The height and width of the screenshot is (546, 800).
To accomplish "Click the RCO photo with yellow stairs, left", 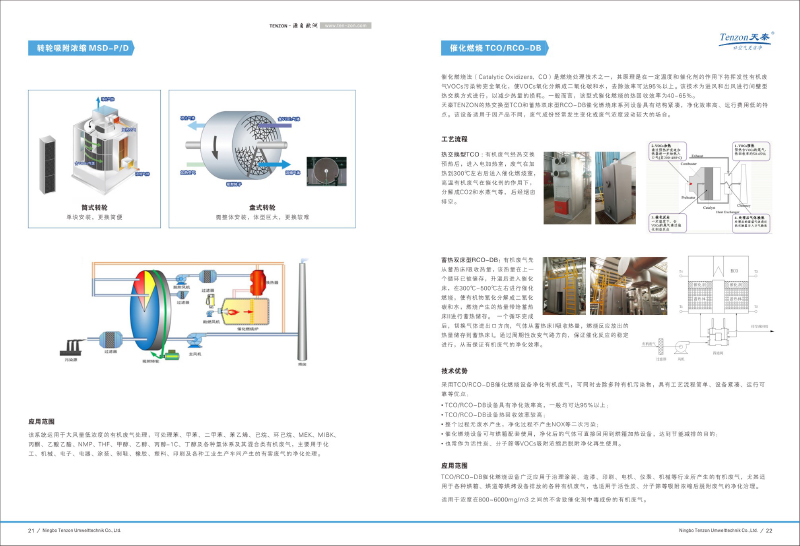I will tap(564, 286).
